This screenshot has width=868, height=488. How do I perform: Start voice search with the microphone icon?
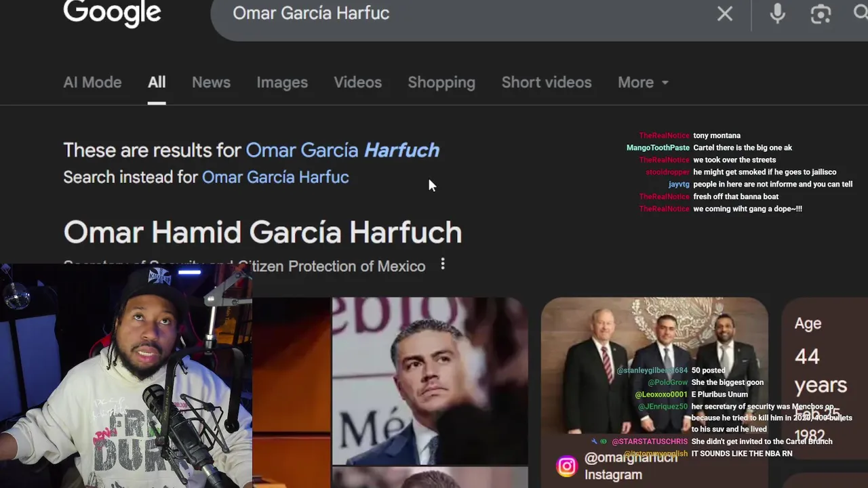[777, 14]
